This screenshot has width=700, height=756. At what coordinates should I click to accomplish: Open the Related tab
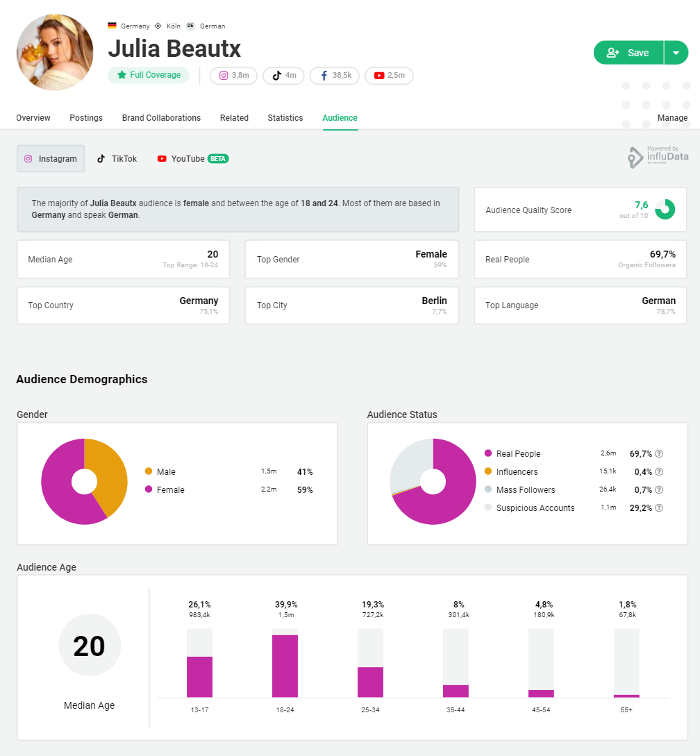234,117
